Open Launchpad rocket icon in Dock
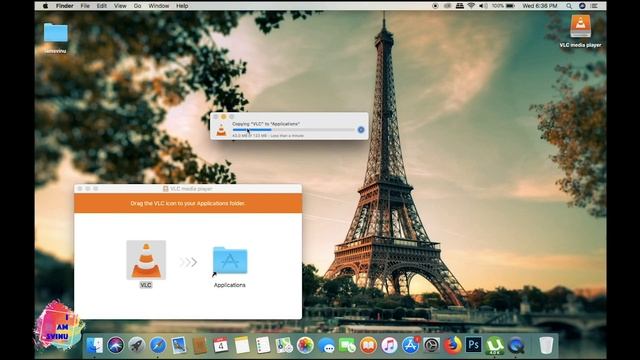640x360 pixels. pyautogui.click(x=137, y=345)
